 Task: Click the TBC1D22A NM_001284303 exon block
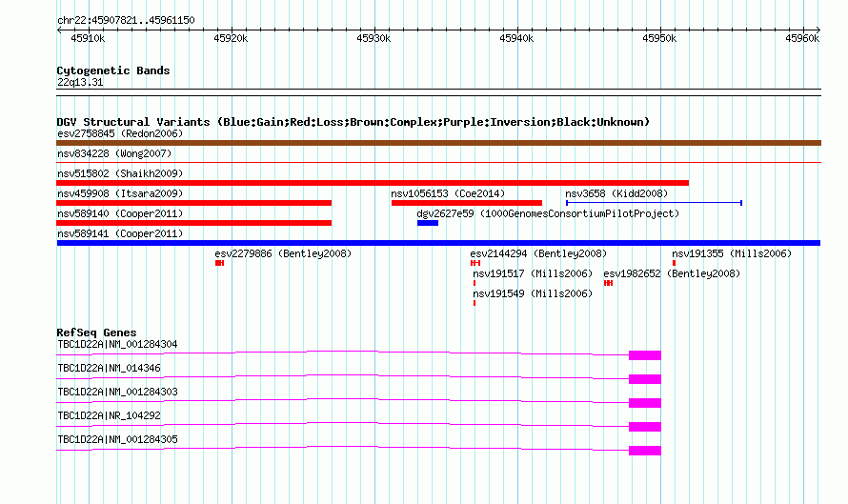645,403
